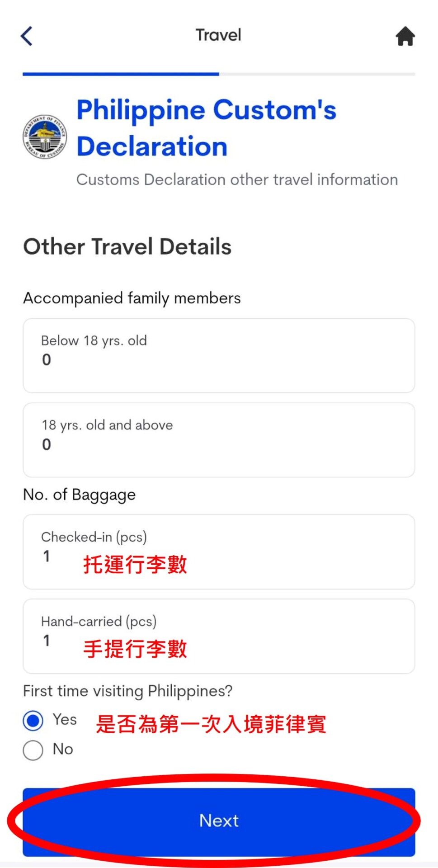Screen dimensions: 438x868
Task: Tap the First time visiting Philippines? question
Action: pyautogui.click(x=127, y=691)
